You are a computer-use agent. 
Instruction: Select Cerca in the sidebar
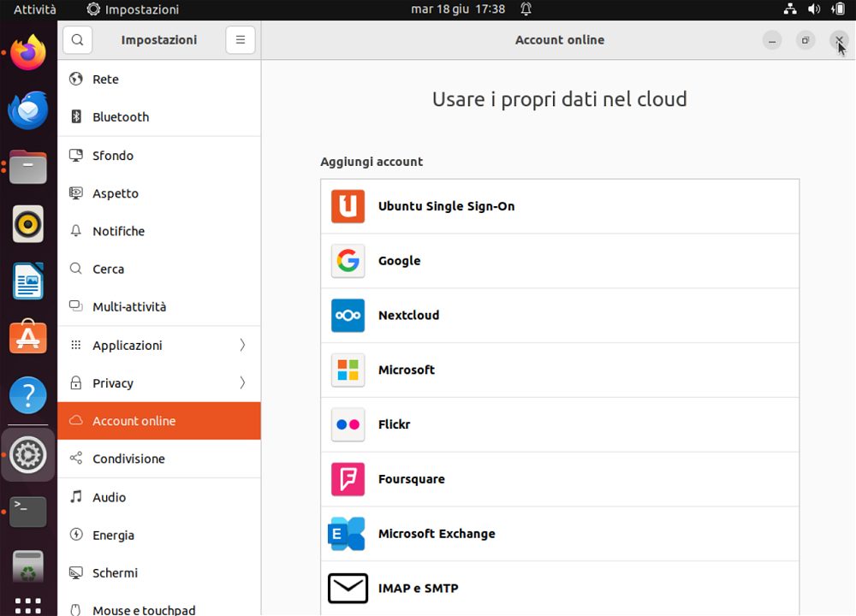159,269
